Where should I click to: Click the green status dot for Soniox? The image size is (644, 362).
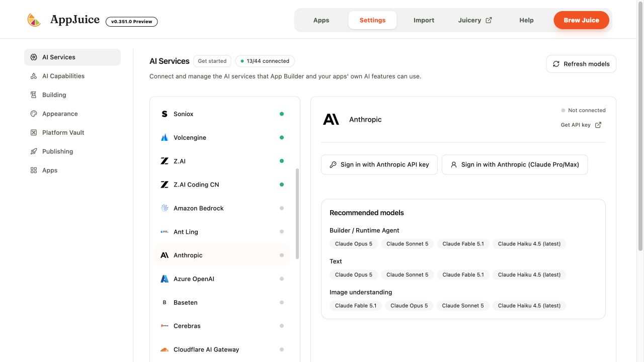tap(282, 114)
